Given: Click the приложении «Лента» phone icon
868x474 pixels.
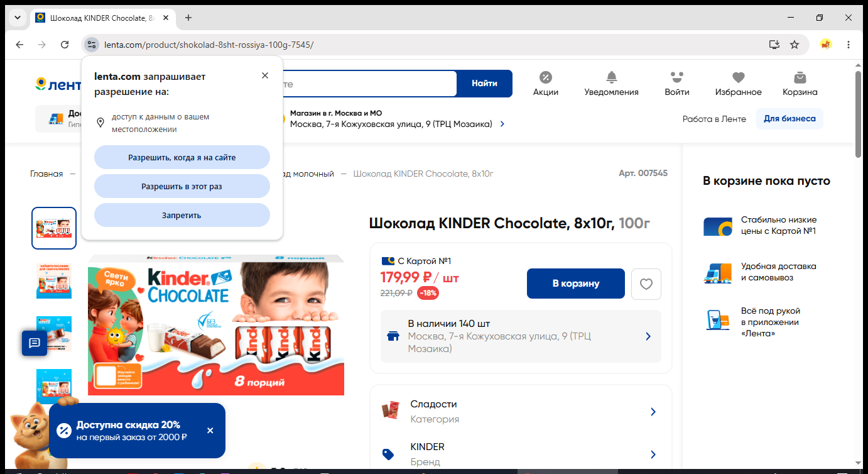Looking at the screenshot, I should [717, 319].
